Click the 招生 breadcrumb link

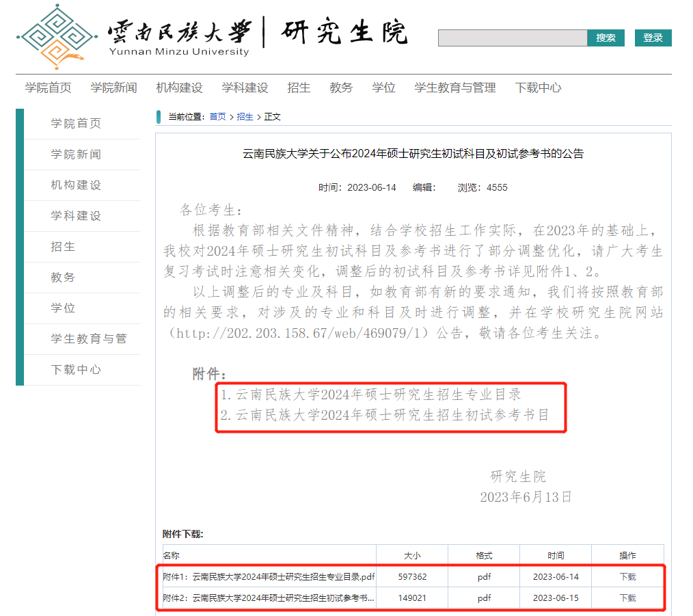pyautogui.click(x=245, y=117)
